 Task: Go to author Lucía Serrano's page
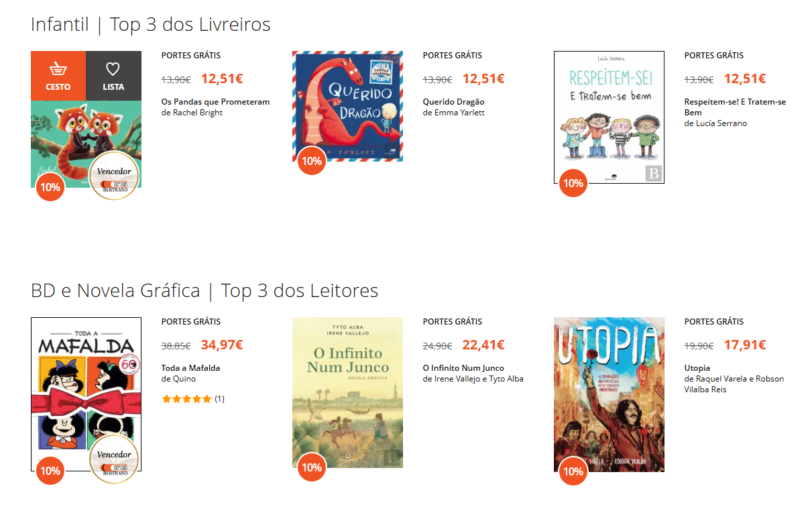720,123
